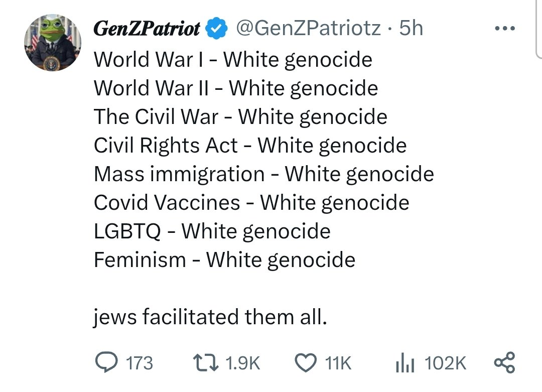The image size is (542, 392).
Task: Open the three-dot more options menu
Action: pyautogui.click(x=505, y=29)
